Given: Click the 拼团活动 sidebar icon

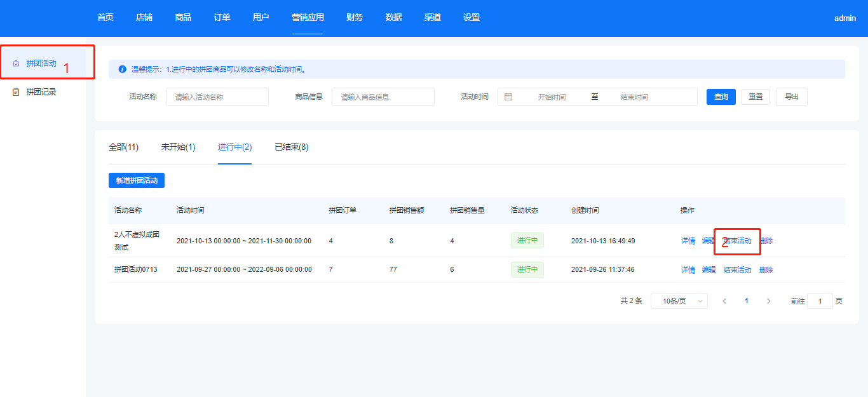Looking at the screenshot, I should tap(16, 64).
